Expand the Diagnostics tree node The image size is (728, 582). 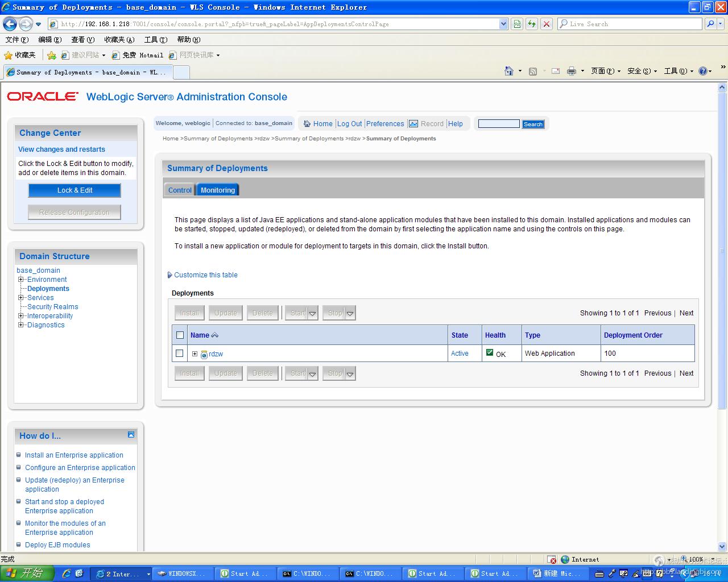(21, 325)
